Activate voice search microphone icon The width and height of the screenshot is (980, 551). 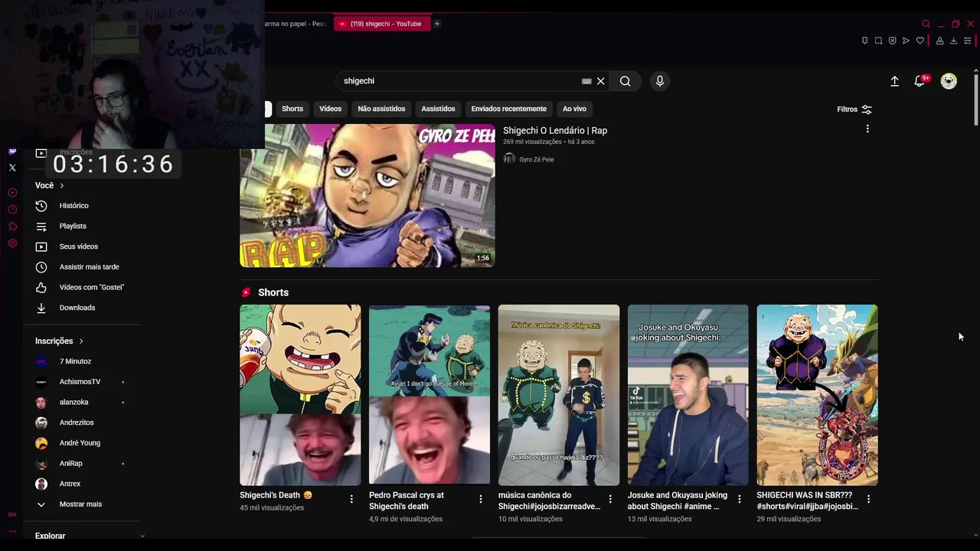click(x=660, y=81)
